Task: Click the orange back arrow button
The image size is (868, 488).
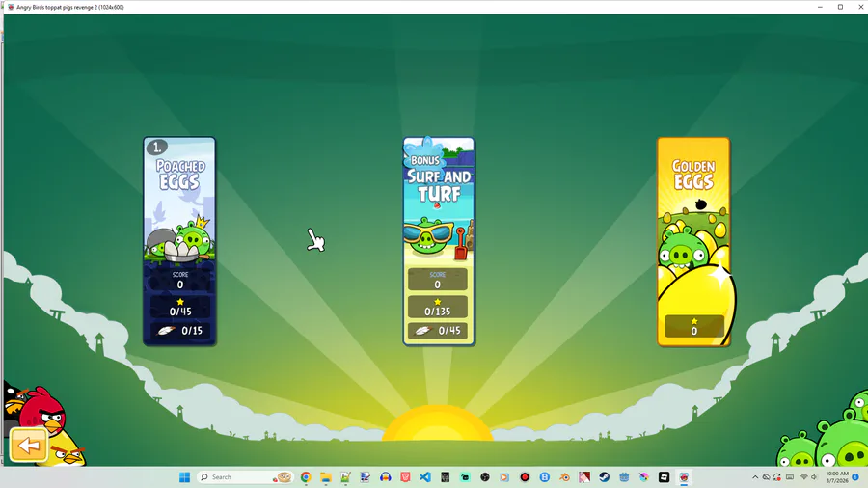Action: click(x=28, y=445)
